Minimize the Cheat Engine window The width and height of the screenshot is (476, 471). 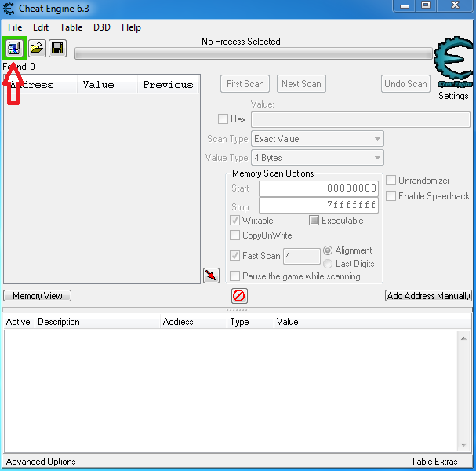pos(405,5)
